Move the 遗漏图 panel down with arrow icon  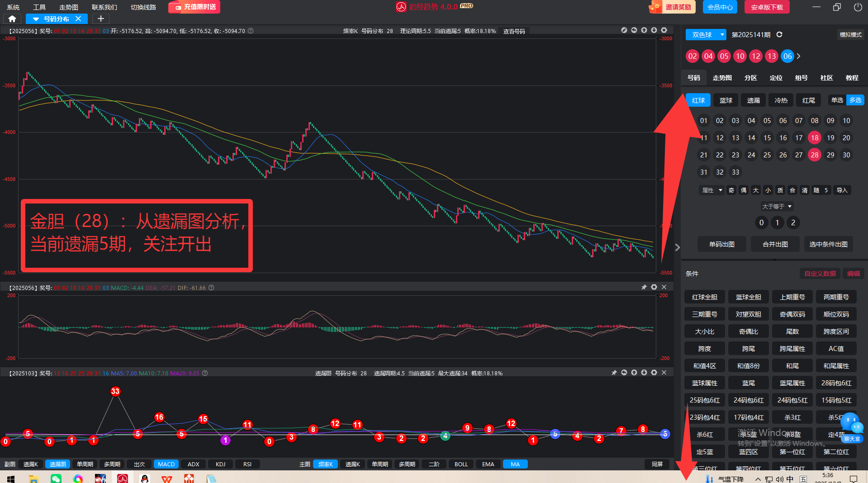click(644, 373)
